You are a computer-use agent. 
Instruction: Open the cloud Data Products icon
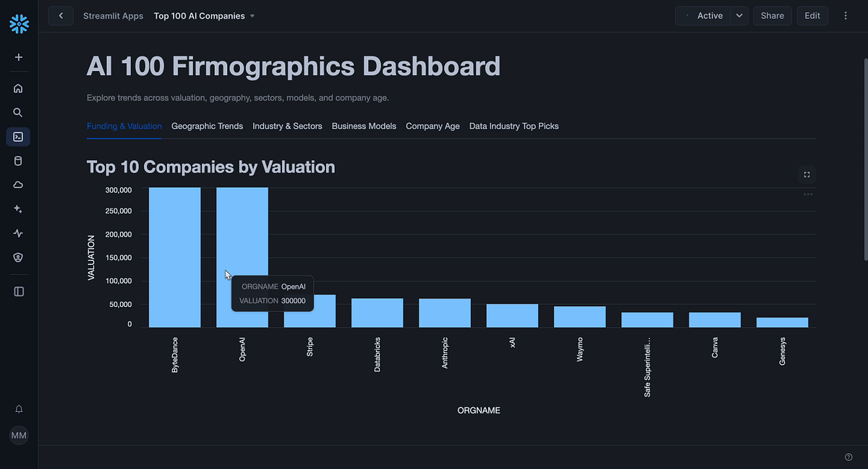[x=19, y=185]
